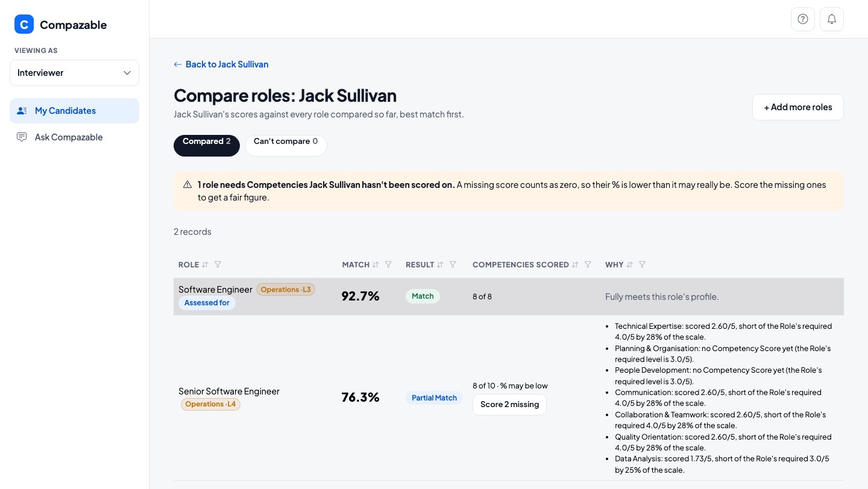This screenshot has height=489, width=868.
Task: Click the warning triangle icon in the banner
Action: coord(187,185)
